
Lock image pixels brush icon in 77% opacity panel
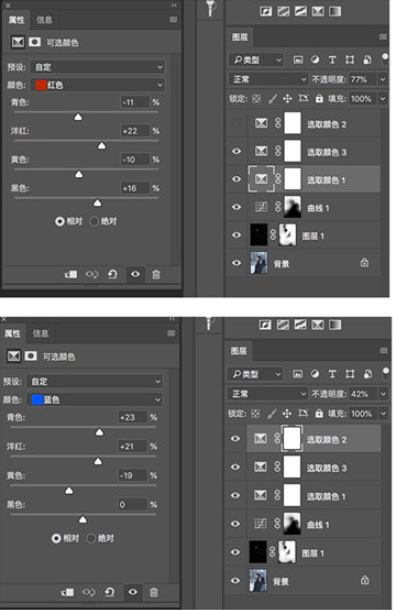[x=272, y=98]
